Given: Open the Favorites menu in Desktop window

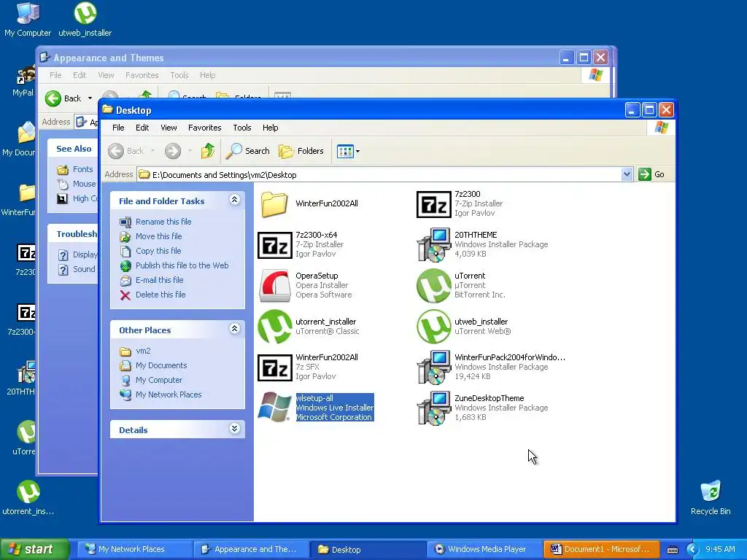Looking at the screenshot, I should (205, 128).
